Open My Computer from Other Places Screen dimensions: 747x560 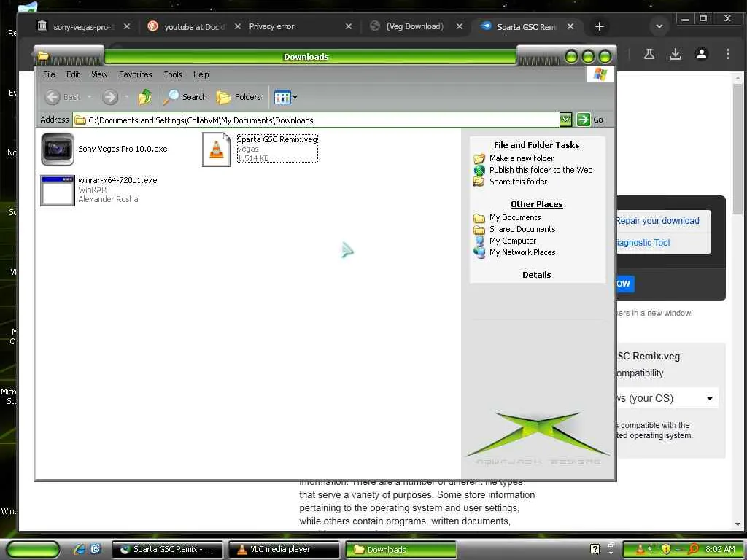[x=513, y=241]
